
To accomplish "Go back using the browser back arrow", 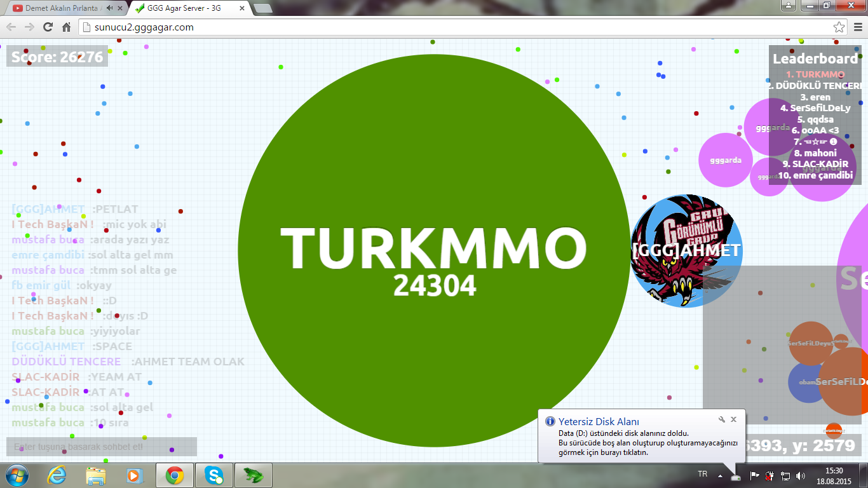I will point(11,27).
